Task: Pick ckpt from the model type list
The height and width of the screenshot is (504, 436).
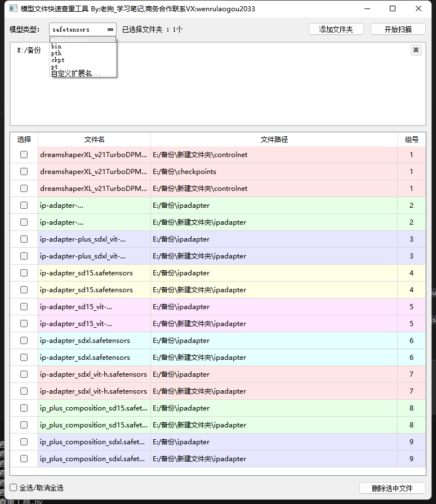Action: [x=58, y=60]
